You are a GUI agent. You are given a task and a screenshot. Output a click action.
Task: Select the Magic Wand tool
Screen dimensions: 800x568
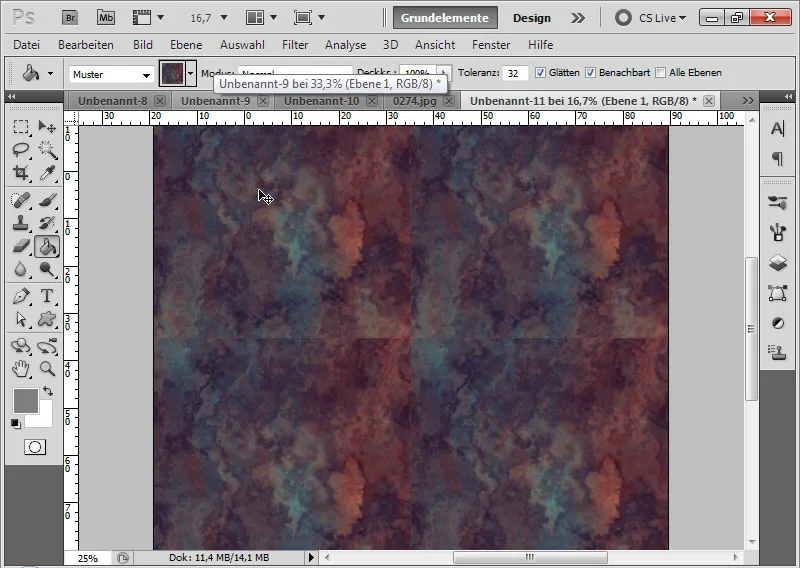[x=47, y=150]
